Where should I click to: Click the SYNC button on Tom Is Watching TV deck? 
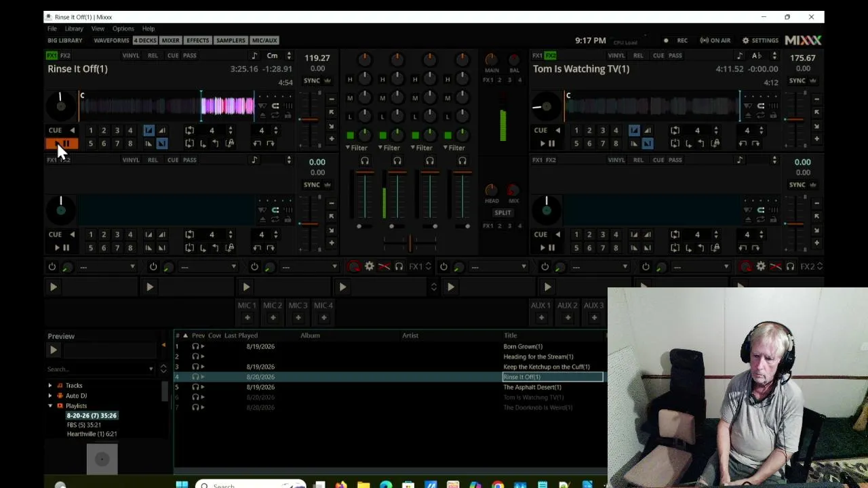(x=797, y=81)
